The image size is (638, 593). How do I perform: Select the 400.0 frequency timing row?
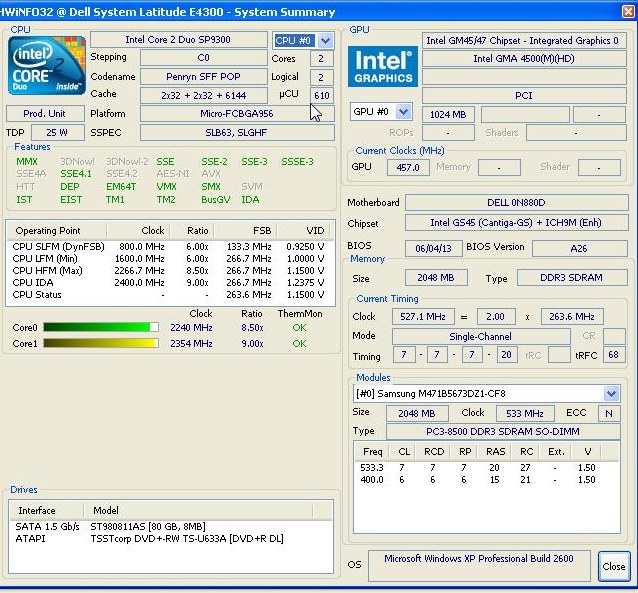pos(486,480)
